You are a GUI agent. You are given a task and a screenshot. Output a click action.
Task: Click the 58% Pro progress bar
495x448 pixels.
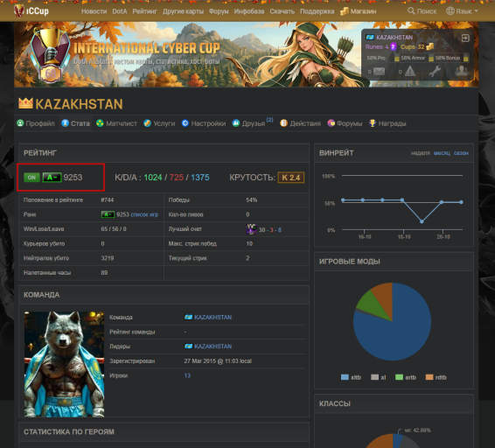coord(382,58)
